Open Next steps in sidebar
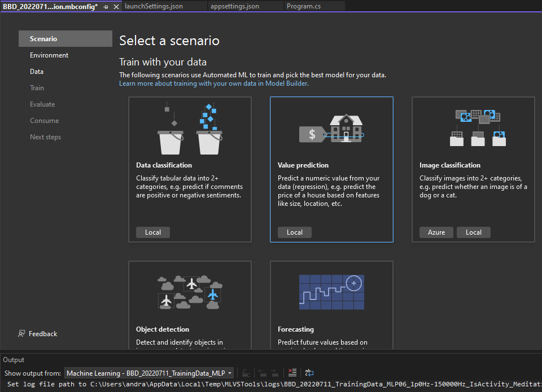Image resolution: width=542 pixels, height=392 pixels. (x=45, y=137)
